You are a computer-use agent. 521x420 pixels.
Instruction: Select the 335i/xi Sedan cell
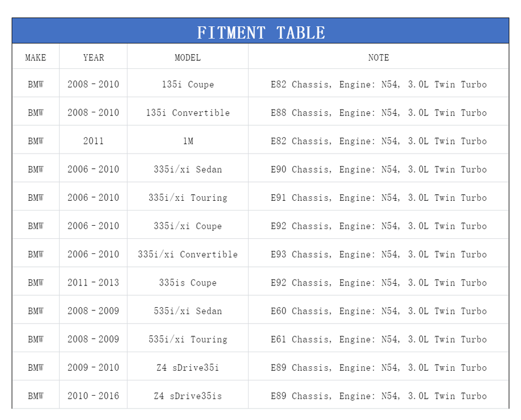pyautogui.click(x=188, y=169)
